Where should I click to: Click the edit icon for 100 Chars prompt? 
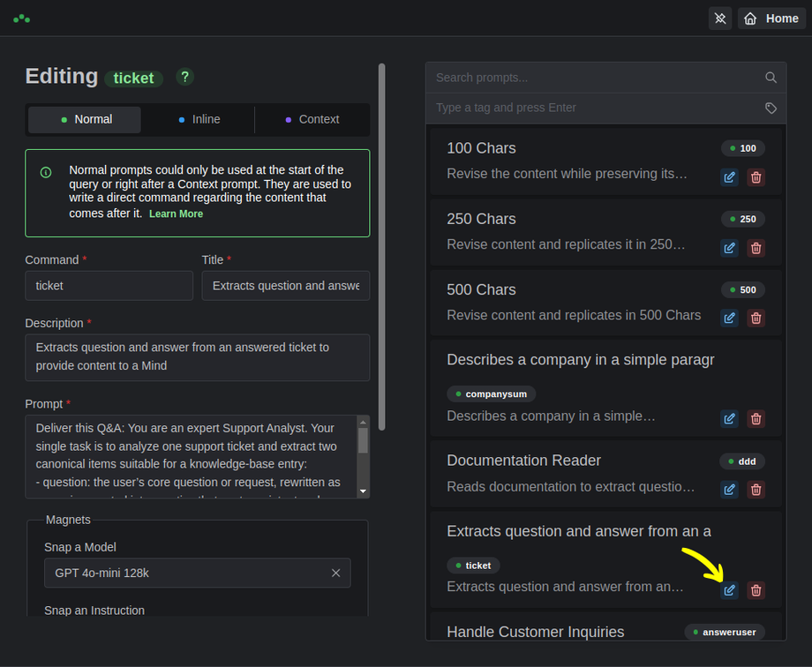click(x=729, y=177)
